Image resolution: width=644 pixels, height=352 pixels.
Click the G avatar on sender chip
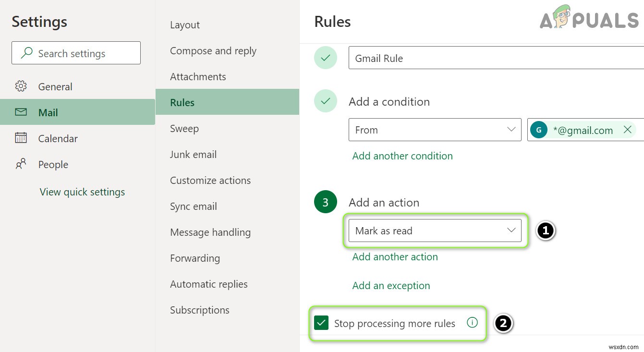[539, 130]
